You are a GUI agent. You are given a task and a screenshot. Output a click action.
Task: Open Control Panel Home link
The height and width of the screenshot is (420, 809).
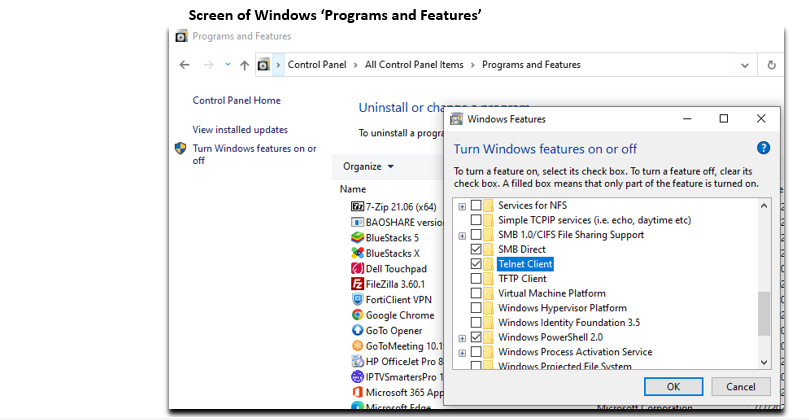point(237,101)
